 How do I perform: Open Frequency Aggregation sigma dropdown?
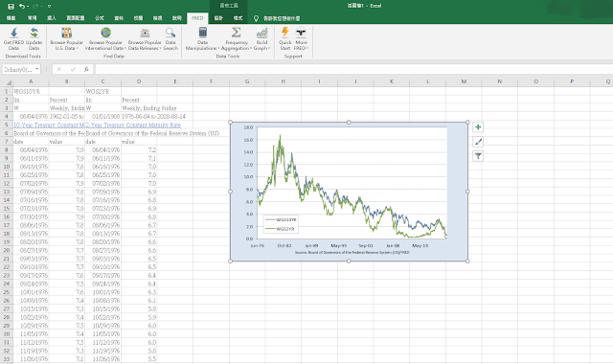(237, 38)
